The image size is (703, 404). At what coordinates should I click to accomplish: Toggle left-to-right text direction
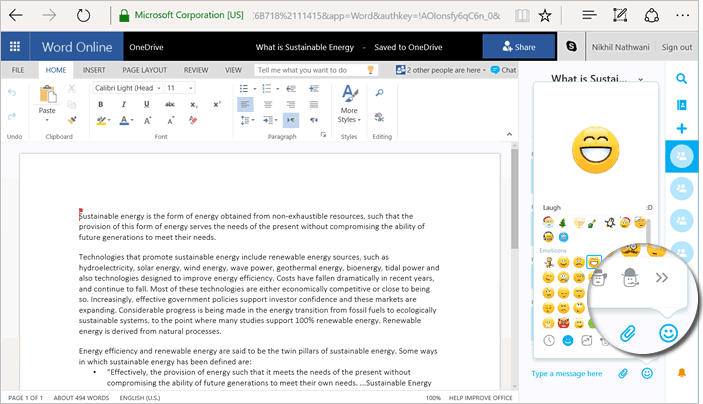291,120
